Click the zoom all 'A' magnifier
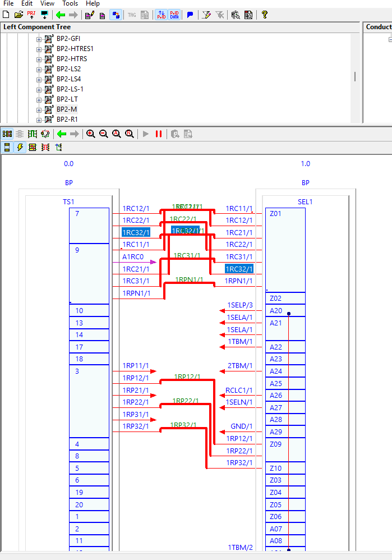392x560 pixels. pos(117,134)
